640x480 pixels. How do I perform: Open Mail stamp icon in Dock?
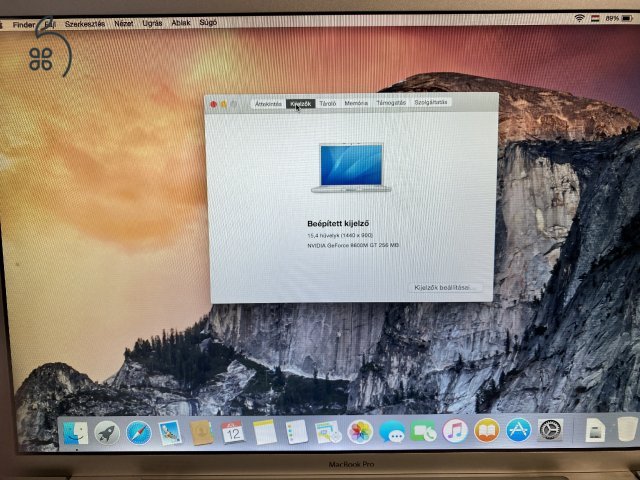coord(170,433)
